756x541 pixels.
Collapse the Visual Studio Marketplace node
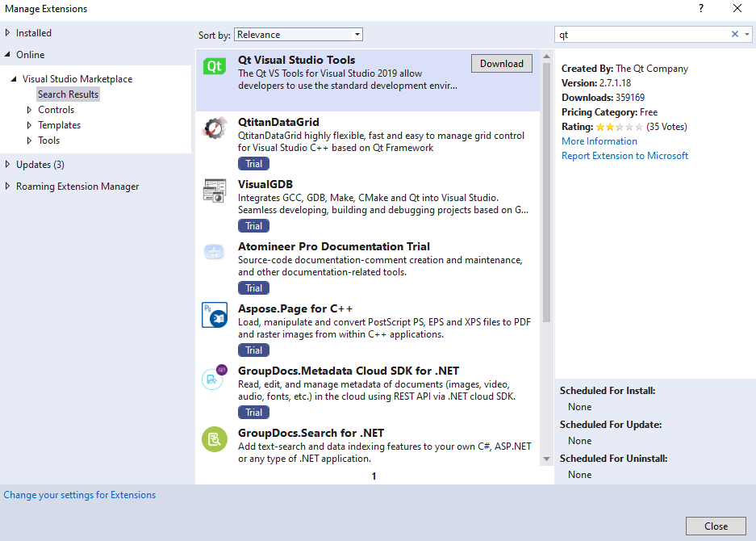14,78
